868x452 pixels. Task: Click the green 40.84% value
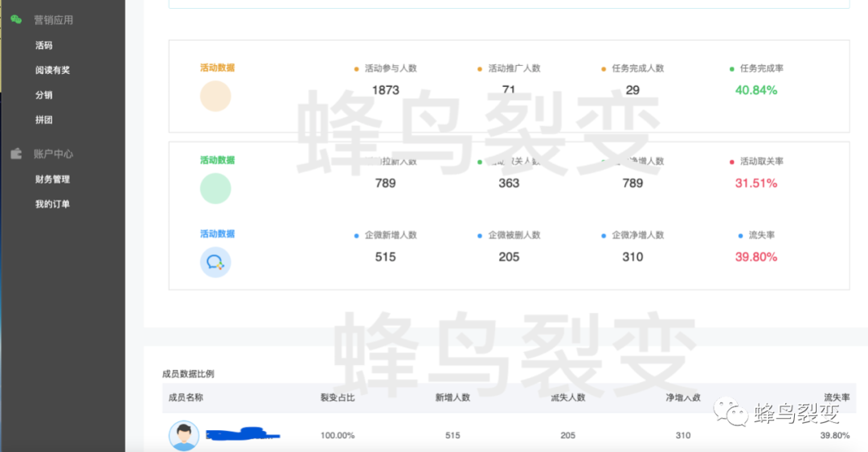[x=756, y=90]
